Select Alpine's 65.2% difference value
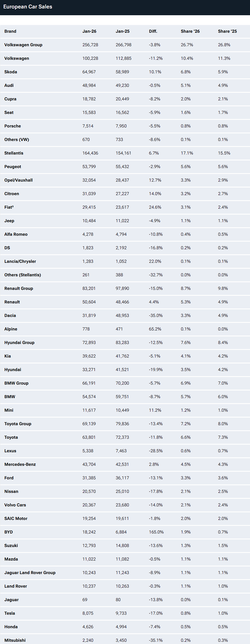The image size is (250, 644). (155, 329)
